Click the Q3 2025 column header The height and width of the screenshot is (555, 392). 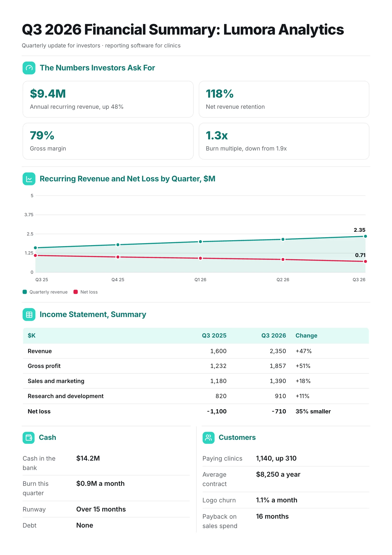pyautogui.click(x=214, y=336)
